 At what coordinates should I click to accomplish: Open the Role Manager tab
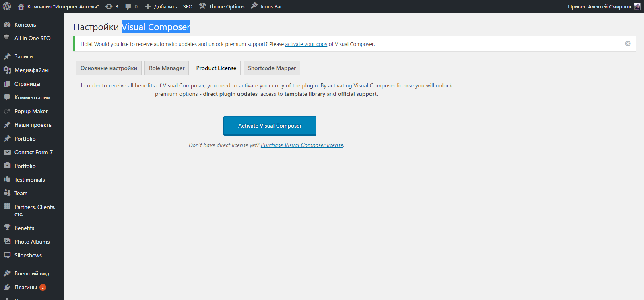coord(167,68)
